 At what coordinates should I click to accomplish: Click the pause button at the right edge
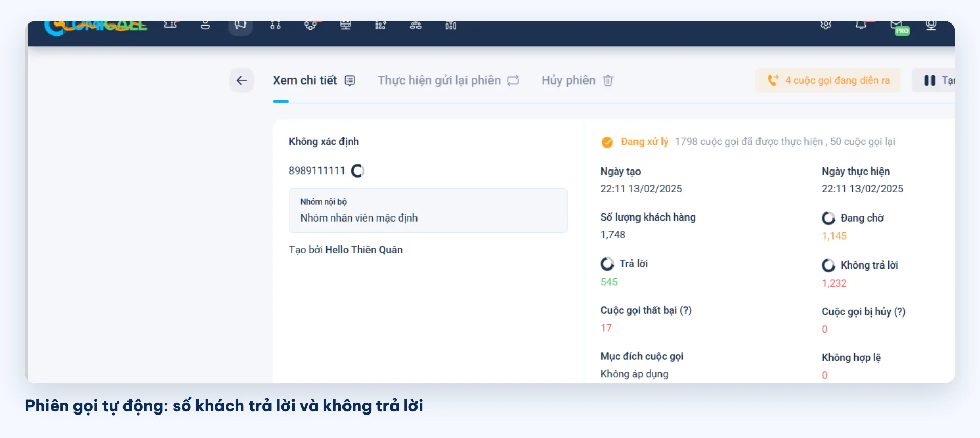coord(934,80)
